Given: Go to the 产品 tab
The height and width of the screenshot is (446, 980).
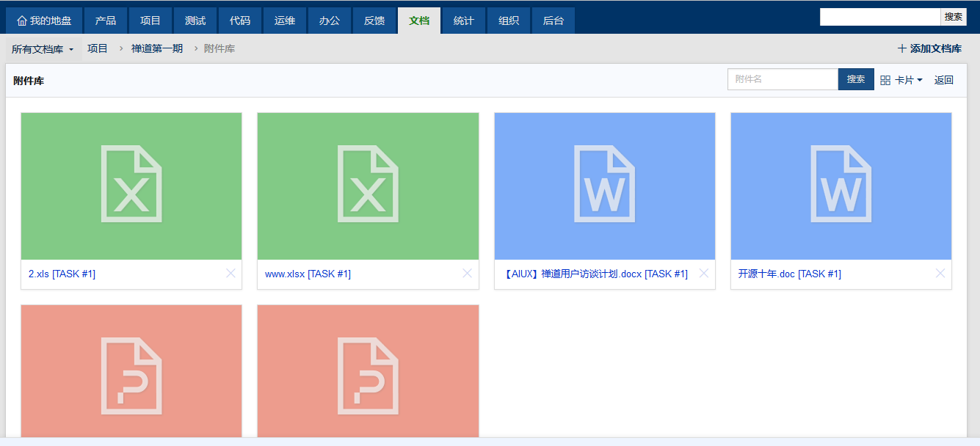Looking at the screenshot, I should [106, 21].
